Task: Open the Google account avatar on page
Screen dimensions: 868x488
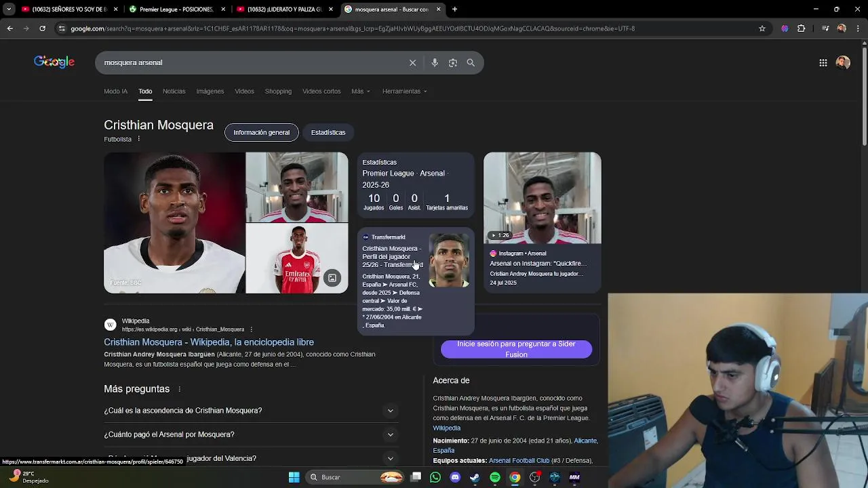Action: 843,62
